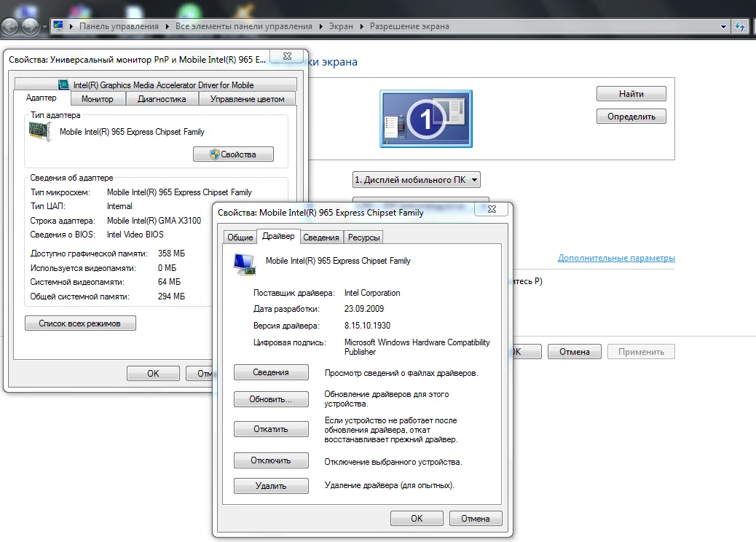
Task: Click the Найти button
Action: point(631,93)
